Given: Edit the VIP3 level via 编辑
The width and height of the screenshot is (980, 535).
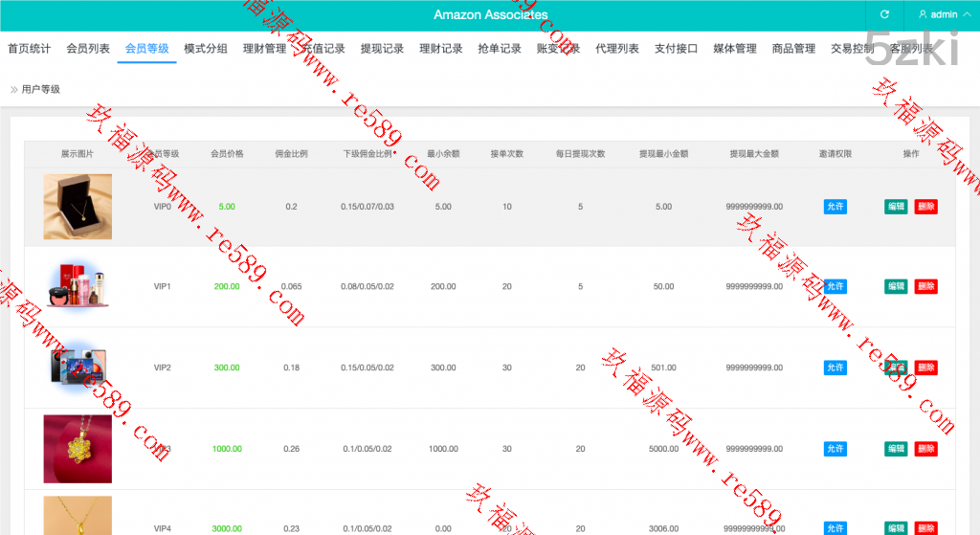Looking at the screenshot, I should pos(896,449).
